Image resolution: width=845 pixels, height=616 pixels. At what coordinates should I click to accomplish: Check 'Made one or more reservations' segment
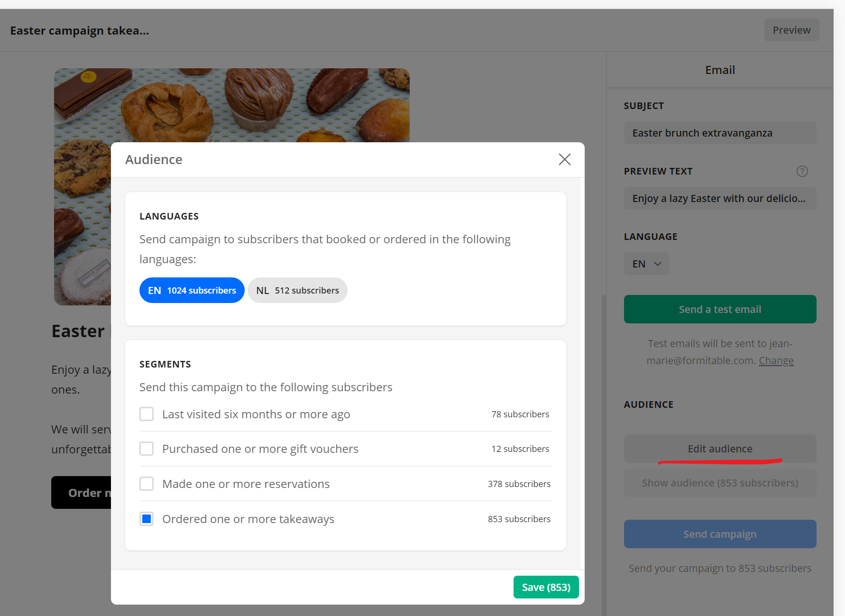(147, 484)
